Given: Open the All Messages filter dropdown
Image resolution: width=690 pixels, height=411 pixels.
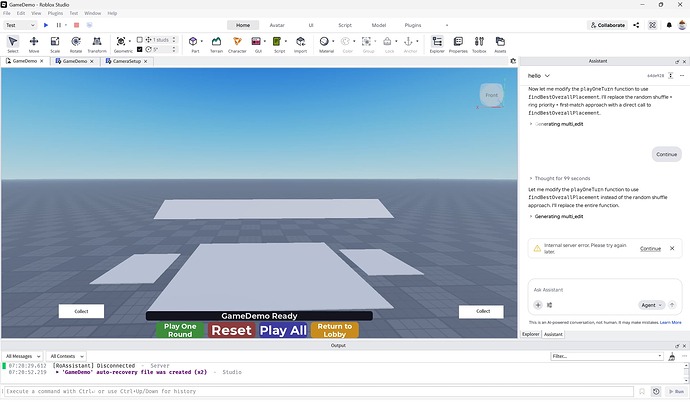Looking at the screenshot, I should (23, 356).
